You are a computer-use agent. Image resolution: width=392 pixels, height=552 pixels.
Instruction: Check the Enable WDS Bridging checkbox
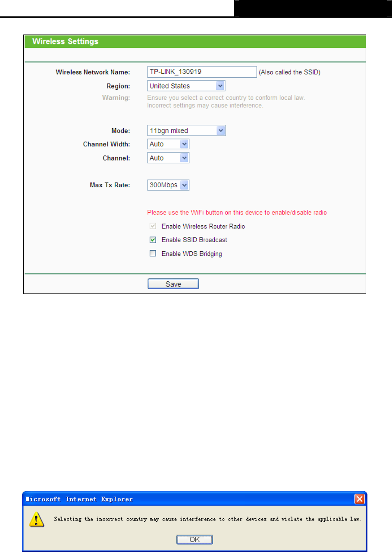click(x=153, y=253)
